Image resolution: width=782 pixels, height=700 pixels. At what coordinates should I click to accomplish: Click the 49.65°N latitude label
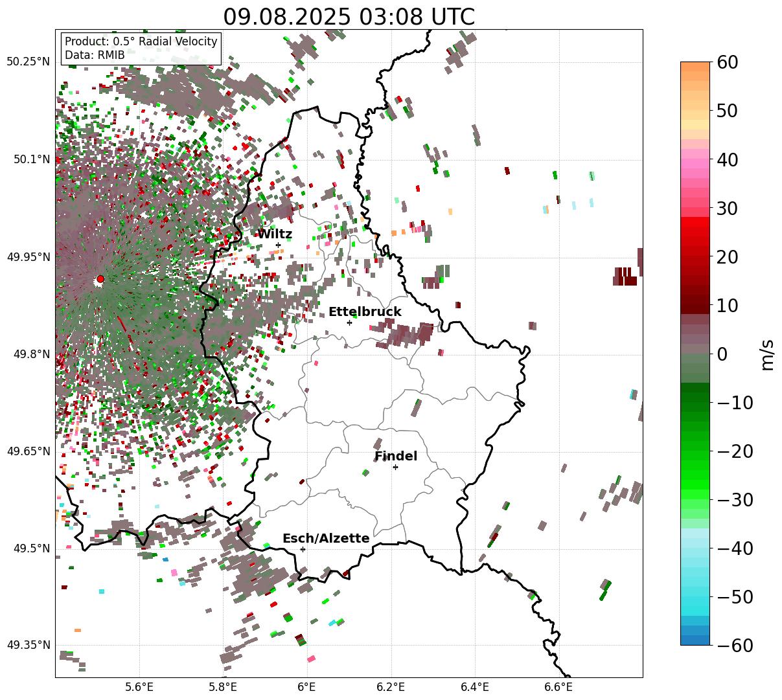pyautogui.click(x=28, y=451)
